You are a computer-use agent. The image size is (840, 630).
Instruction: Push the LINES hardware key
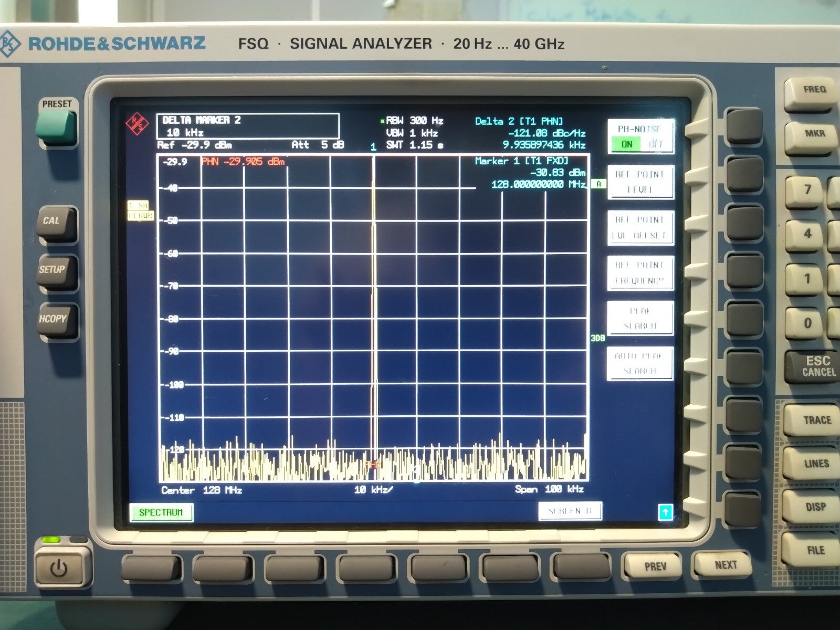(x=811, y=465)
